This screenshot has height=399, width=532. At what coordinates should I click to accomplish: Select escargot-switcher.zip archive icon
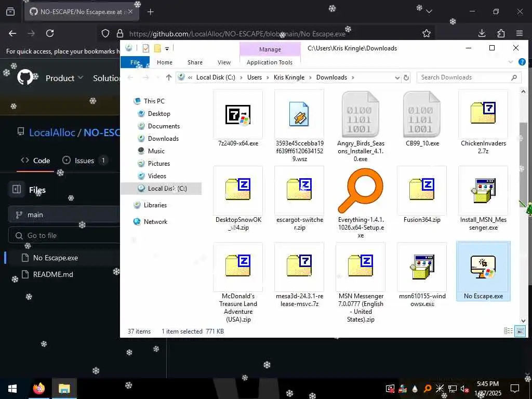tap(299, 189)
